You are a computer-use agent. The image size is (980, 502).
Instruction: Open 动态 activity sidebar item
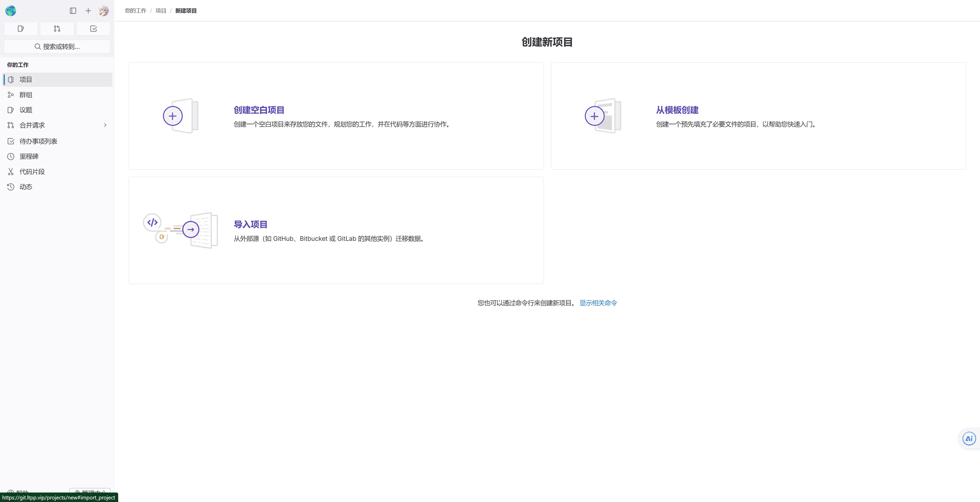[x=26, y=187]
